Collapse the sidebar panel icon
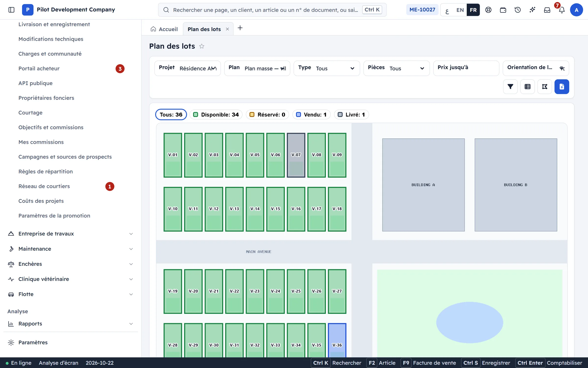Viewport: 588px width, 368px height. click(x=11, y=10)
